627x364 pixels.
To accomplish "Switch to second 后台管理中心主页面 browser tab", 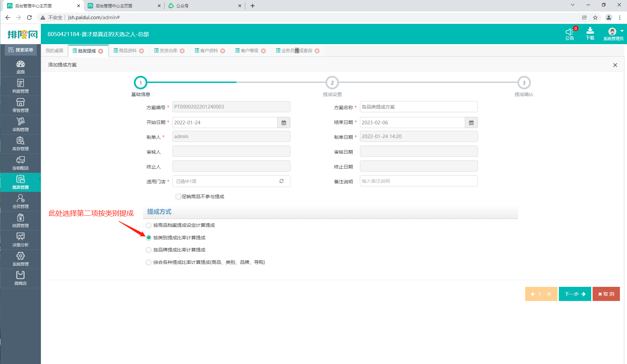I will (x=124, y=6).
